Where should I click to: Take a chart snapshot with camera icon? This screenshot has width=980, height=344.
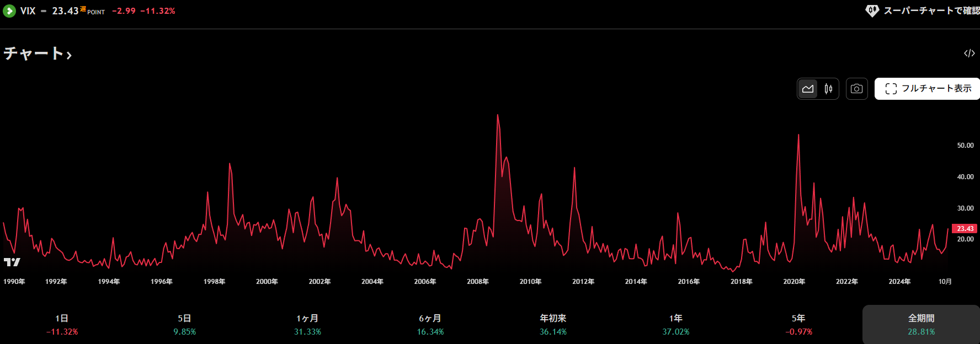tap(856, 89)
